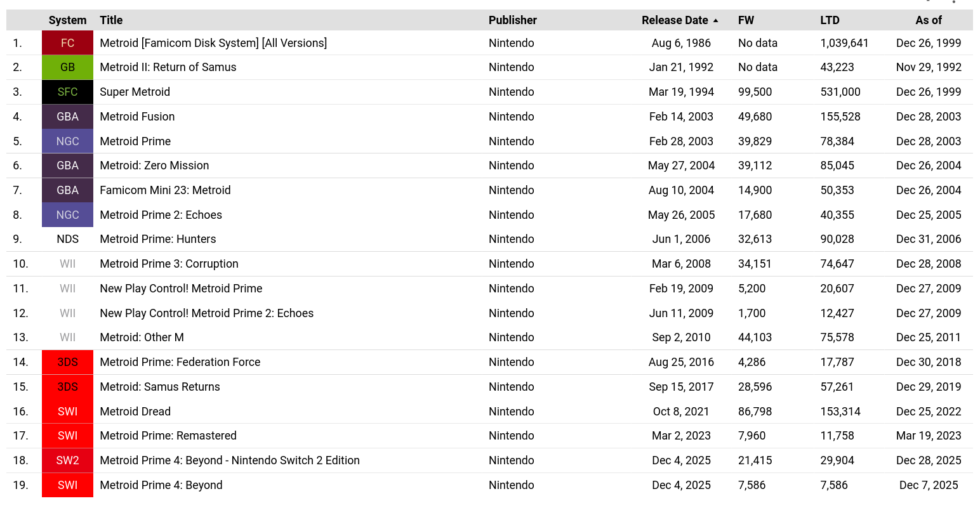
Task: Sort table by LTD column header
Action: click(830, 20)
